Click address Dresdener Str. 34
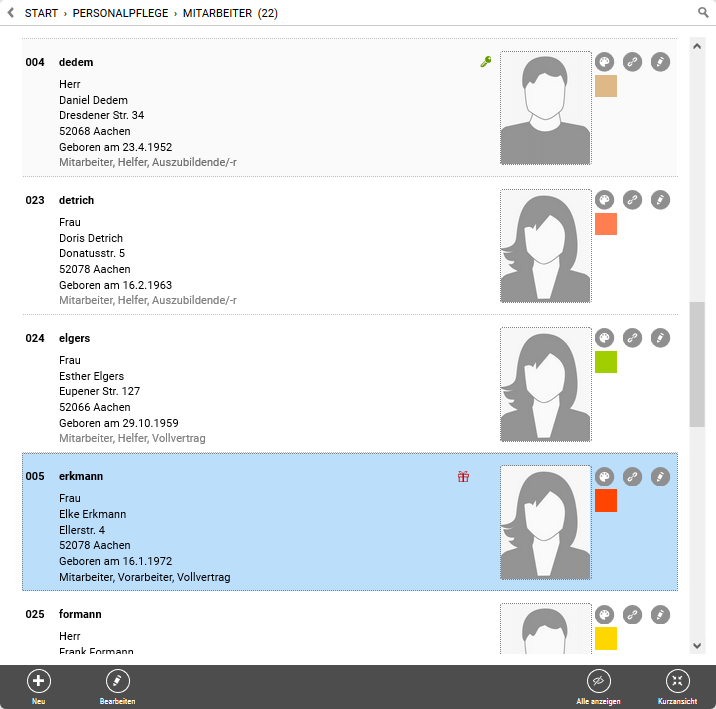 click(101, 115)
